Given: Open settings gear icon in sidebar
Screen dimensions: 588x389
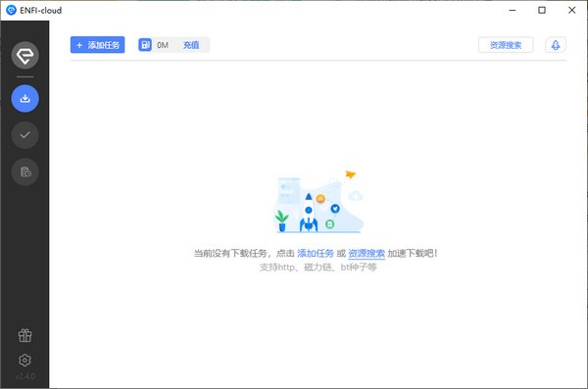Looking at the screenshot, I should point(24,361).
